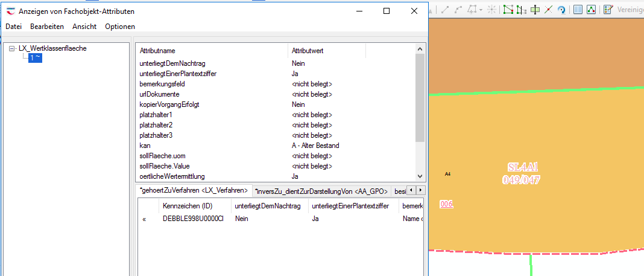The image size is (644, 276).
Task: Select the gehoertZuVerfahren <LX_Verfahren> tab
Action: [x=194, y=191]
